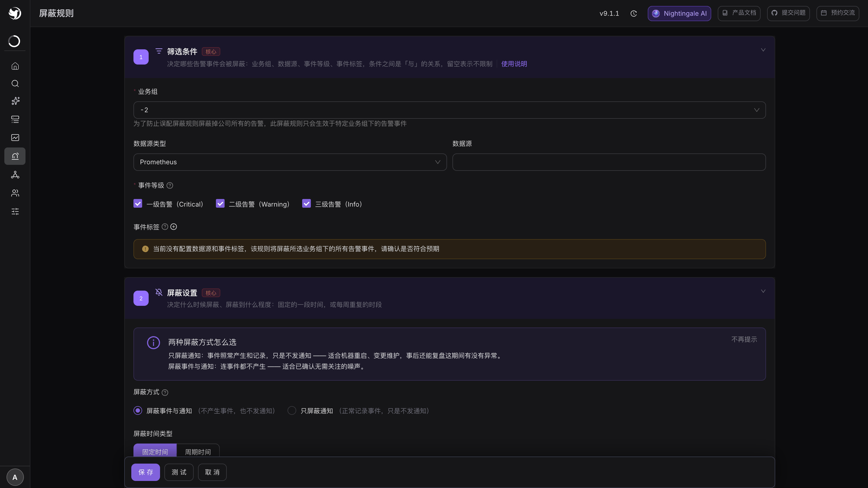Viewport: 868px width, 488px height.
Task: Open the topology nodes icon in sidebar
Action: (x=15, y=174)
